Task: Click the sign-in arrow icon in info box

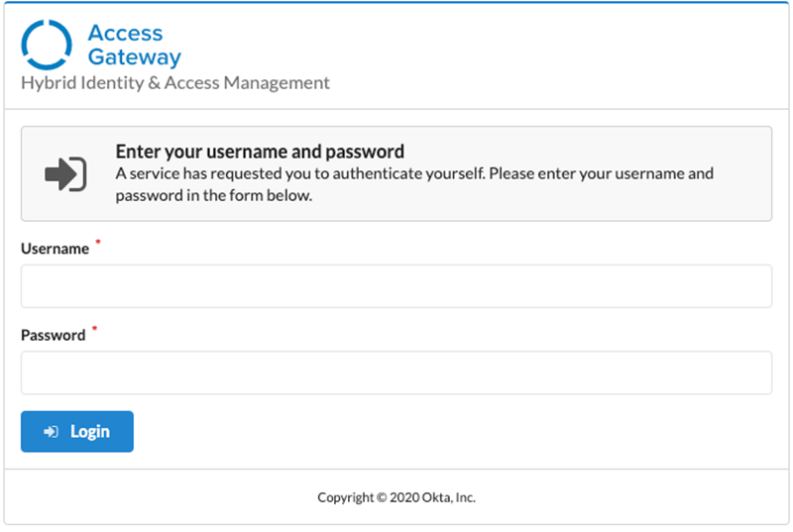Action: [65, 173]
